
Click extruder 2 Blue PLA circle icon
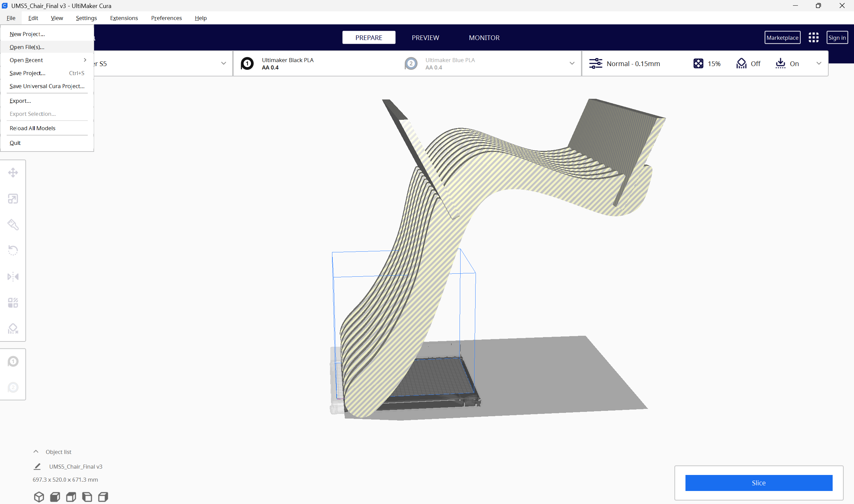click(x=411, y=63)
